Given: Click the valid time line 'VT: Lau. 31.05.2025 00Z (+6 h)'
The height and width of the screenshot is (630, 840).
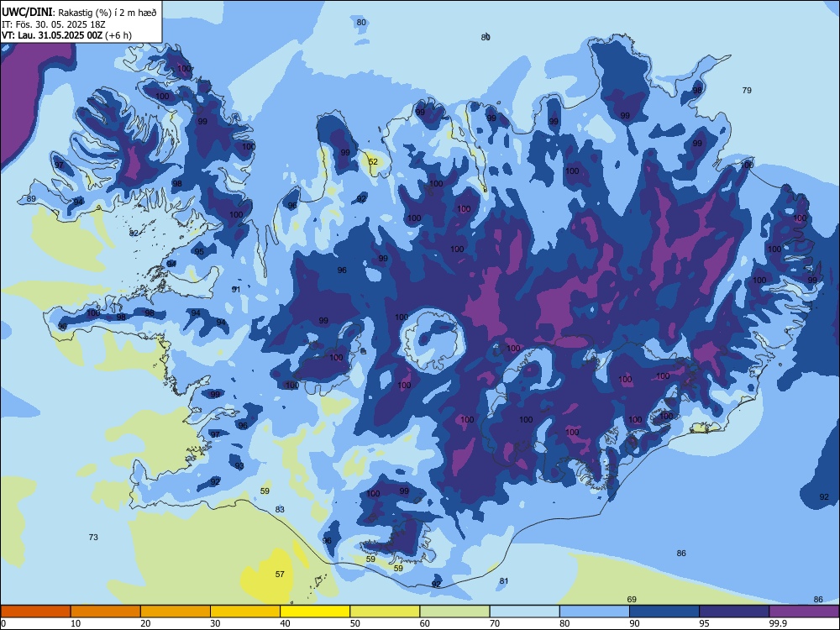Looking at the screenshot, I should (x=66, y=35).
